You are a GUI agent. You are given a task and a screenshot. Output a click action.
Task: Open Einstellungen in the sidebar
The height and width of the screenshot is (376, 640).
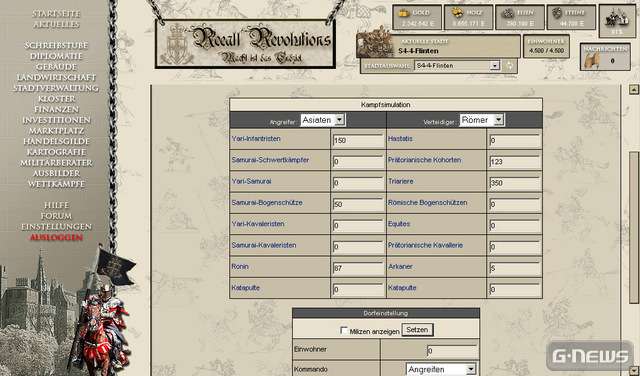coord(56,227)
